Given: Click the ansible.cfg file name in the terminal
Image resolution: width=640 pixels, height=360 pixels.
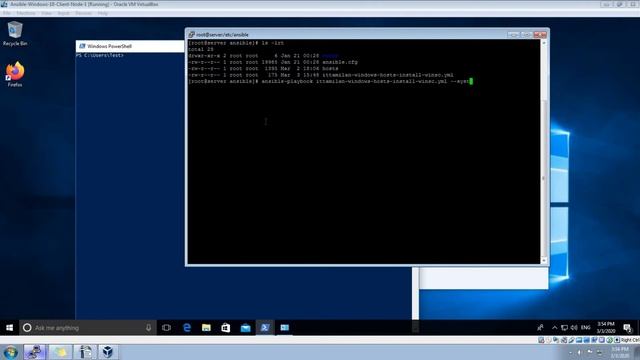Looking at the screenshot, I should (340, 62).
